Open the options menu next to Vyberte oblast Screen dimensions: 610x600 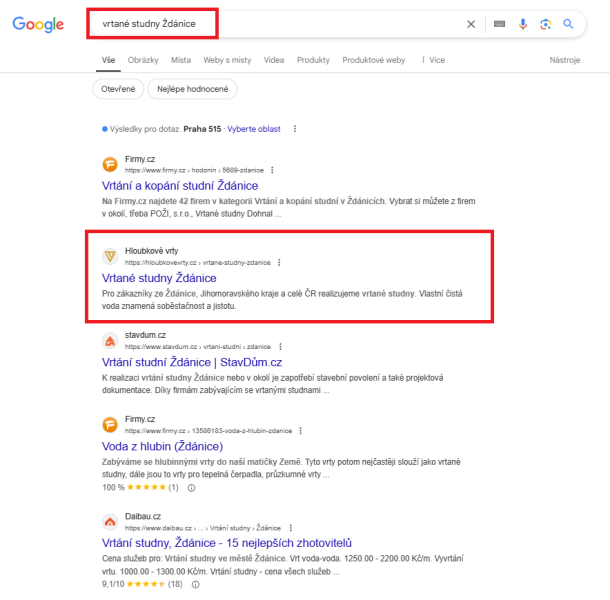pos(295,129)
